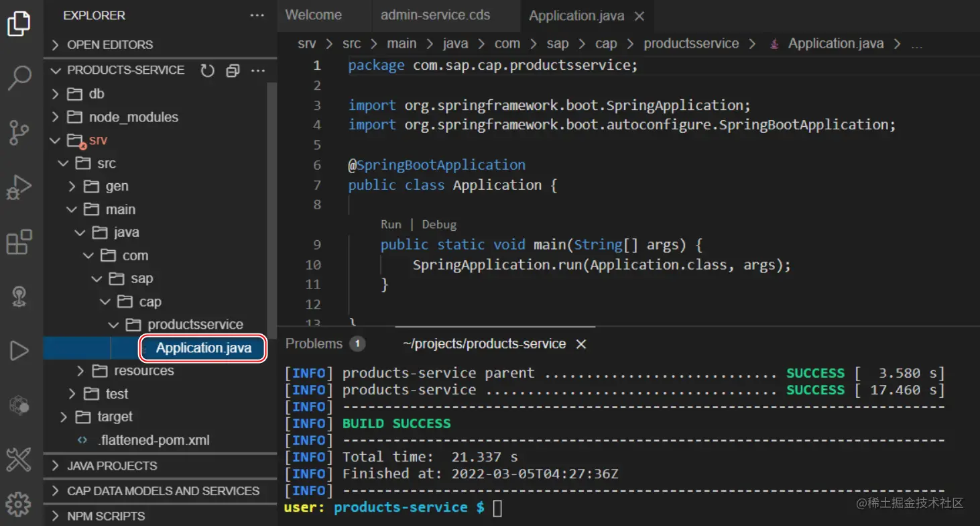Viewport: 980px width, 526px height.
Task: Open the Extensions view icon
Action: [19, 242]
